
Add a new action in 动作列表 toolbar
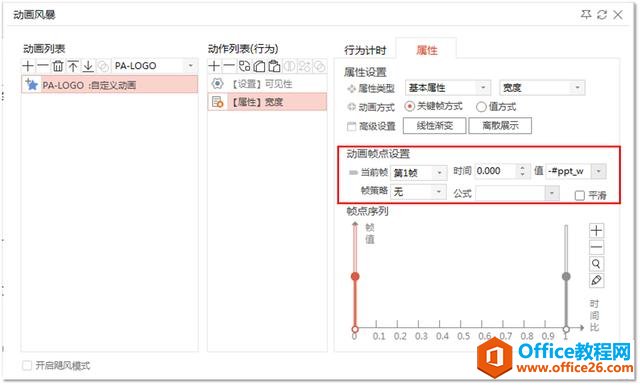[214, 66]
